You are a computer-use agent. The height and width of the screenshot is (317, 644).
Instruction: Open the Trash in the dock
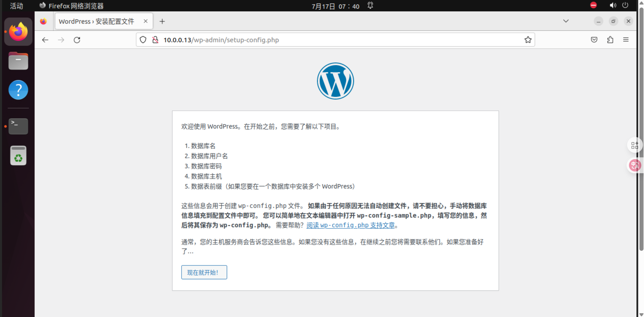(18, 155)
